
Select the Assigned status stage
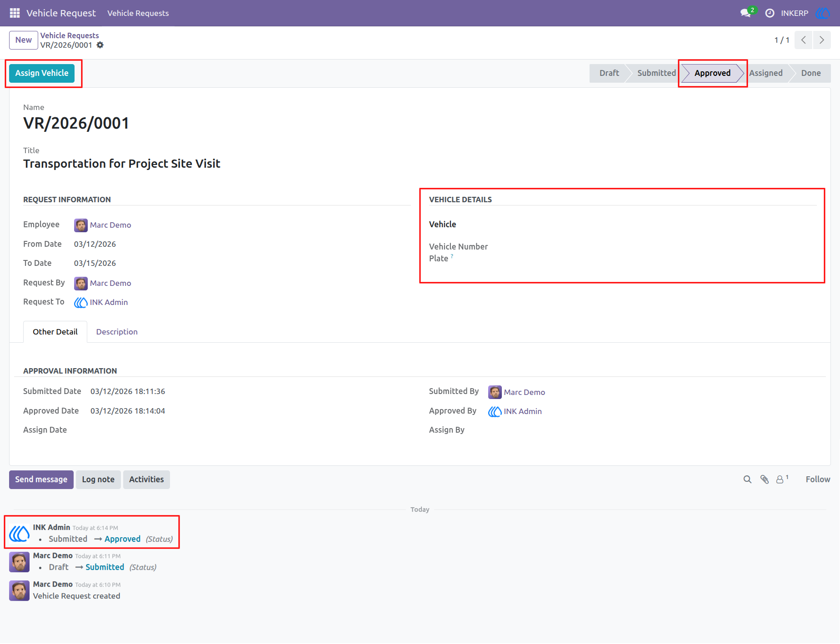click(766, 73)
